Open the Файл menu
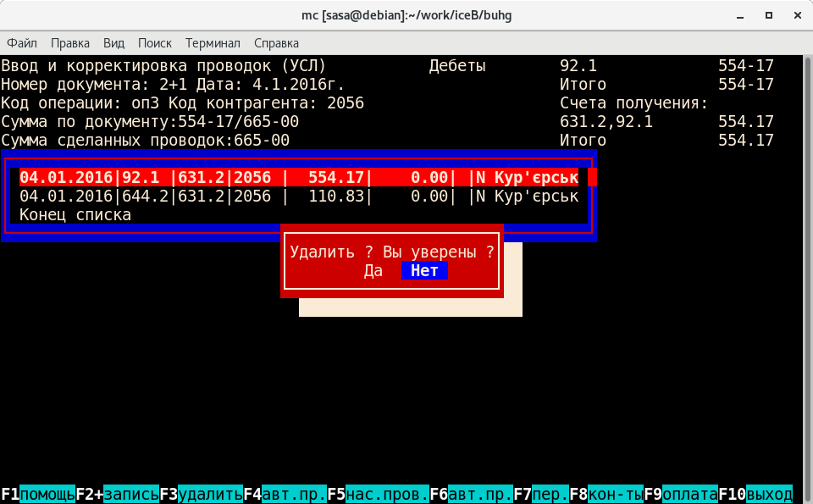 pos(22,43)
